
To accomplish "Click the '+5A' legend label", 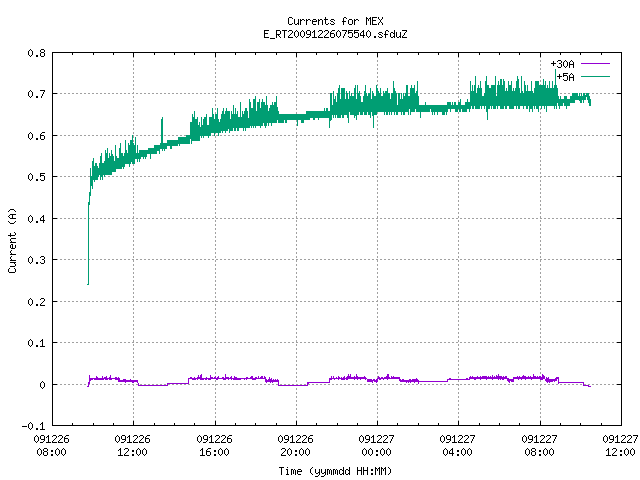I will 565,77.
